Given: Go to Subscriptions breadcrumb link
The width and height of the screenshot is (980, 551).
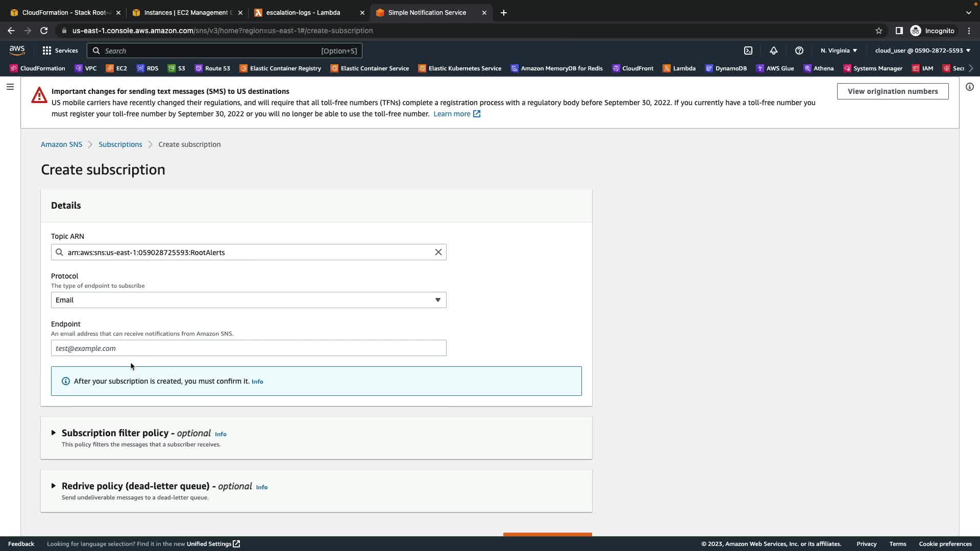Looking at the screenshot, I should (x=120, y=144).
